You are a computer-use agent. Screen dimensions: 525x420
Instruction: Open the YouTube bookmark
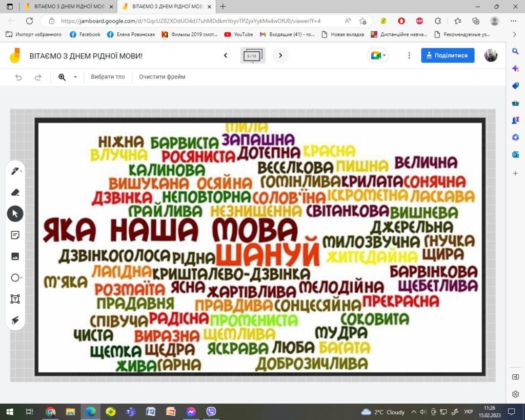(238, 34)
